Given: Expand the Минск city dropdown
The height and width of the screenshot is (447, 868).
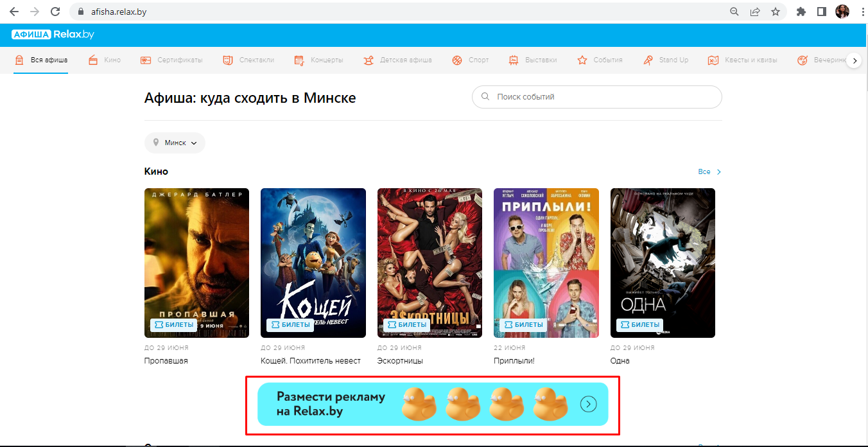Looking at the screenshot, I should [175, 143].
